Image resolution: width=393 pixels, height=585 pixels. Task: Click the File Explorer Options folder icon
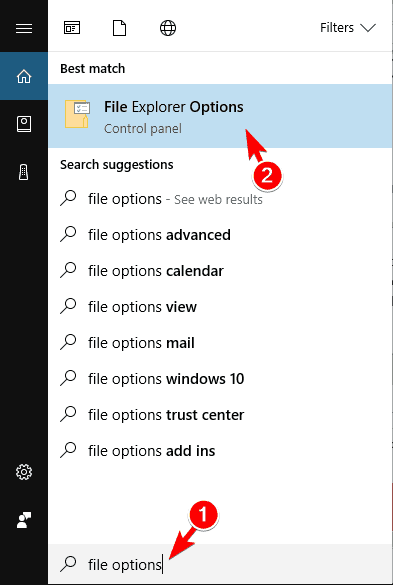78,114
